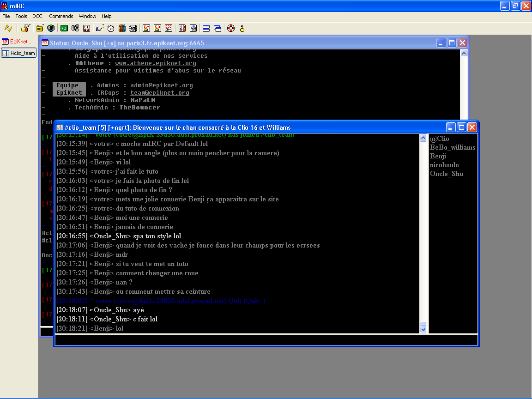Open the Window menu
This screenshot has height=399, width=532.
pyautogui.click(x=88, y=16)
